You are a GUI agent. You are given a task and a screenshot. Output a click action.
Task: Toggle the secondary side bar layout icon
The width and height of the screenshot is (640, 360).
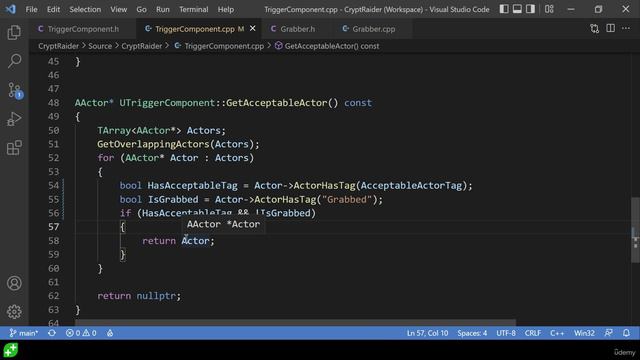(x=530, y=9)
